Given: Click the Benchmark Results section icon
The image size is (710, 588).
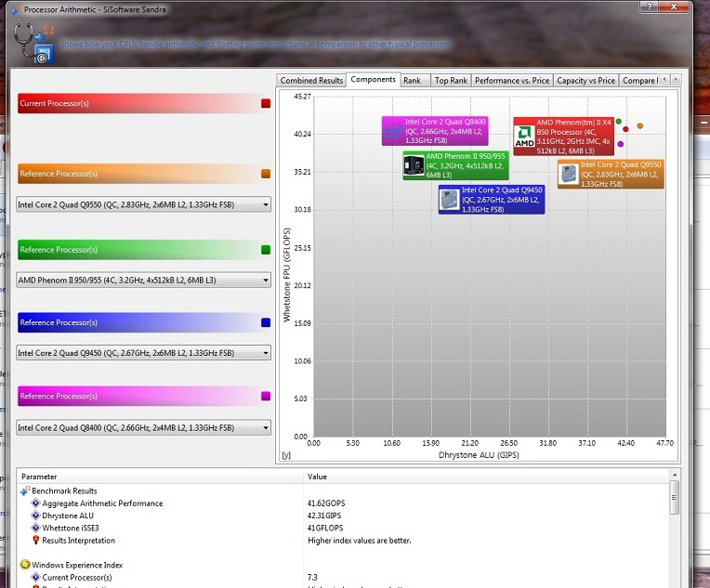Looking at the screenshot, I should pyautogui.click(x=25, y=491).
